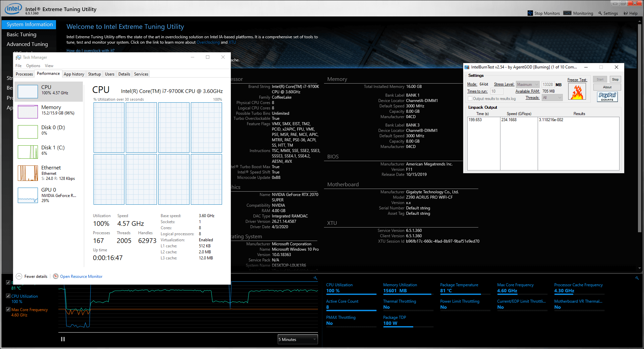Click the Intel logo in XTU title bar
This screenshot has width=644, height=349.
[13, 9]
